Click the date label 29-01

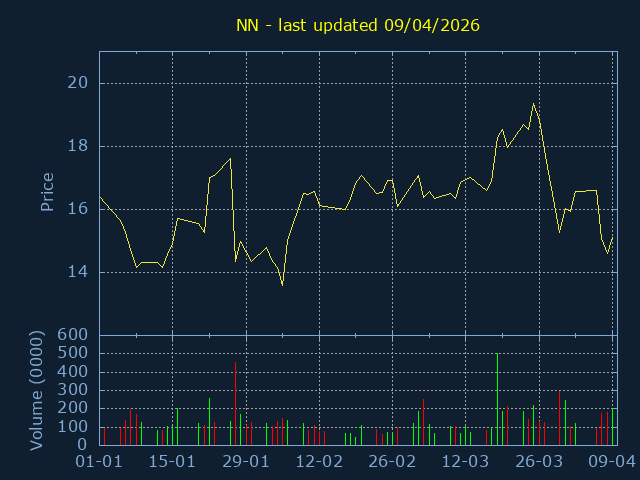(x=246, y=462)
